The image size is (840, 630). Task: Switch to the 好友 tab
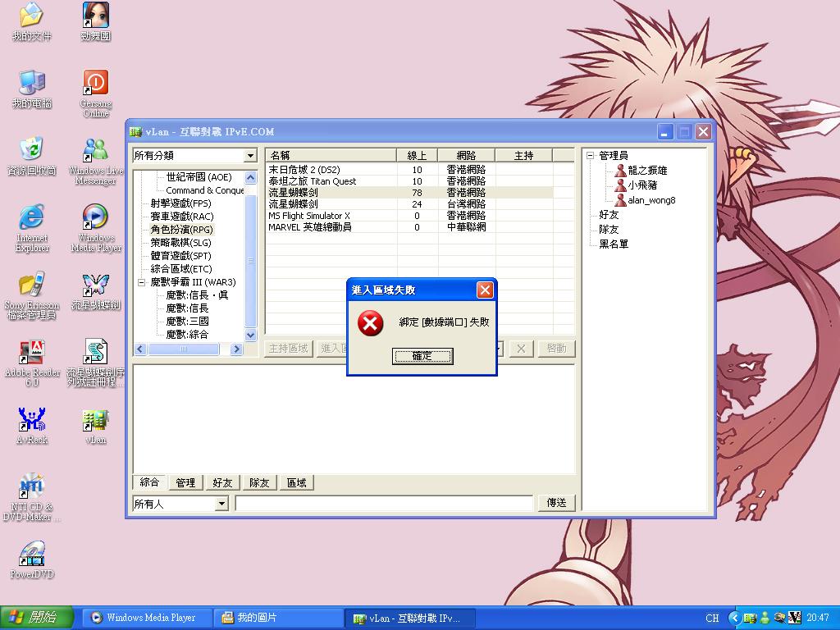point(221,482)
